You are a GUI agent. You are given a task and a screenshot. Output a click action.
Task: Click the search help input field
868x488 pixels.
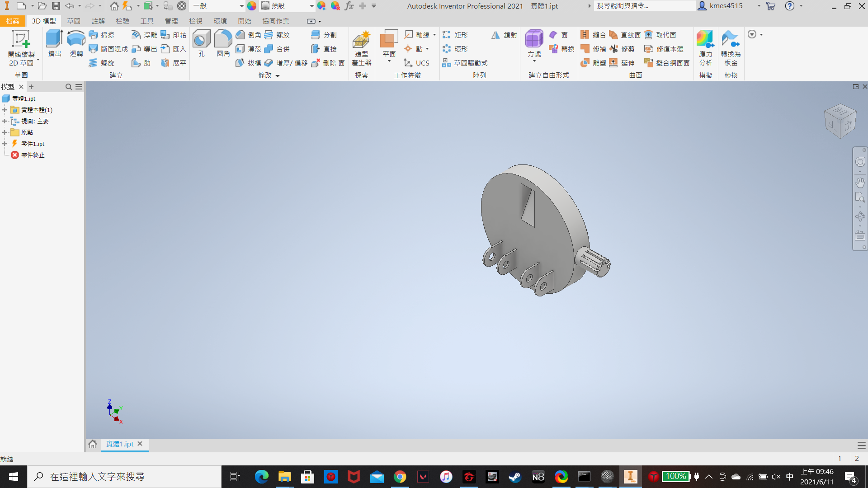click(x=645, y=6)
